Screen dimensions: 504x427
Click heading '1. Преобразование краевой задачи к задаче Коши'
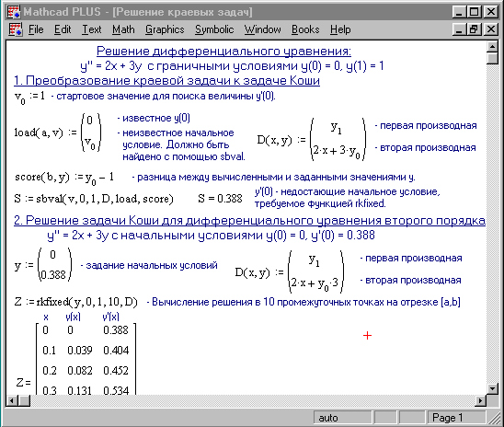(x=166, y=80)
